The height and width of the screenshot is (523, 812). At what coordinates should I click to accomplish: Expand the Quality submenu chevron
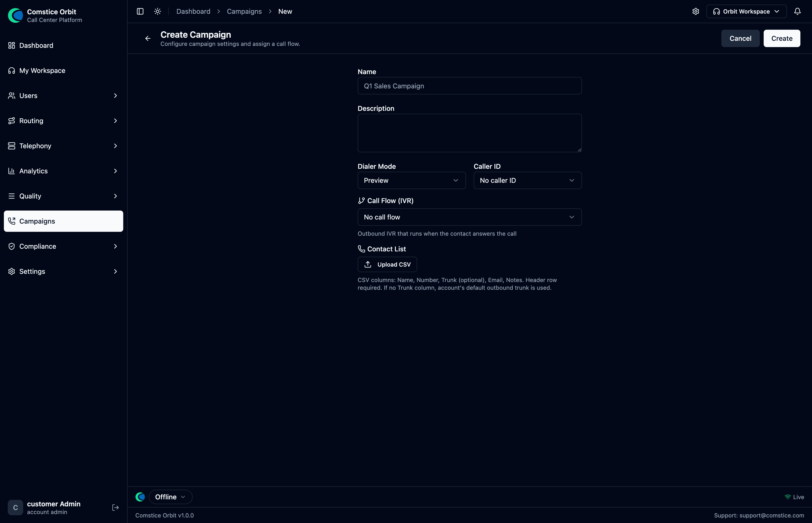116,196
